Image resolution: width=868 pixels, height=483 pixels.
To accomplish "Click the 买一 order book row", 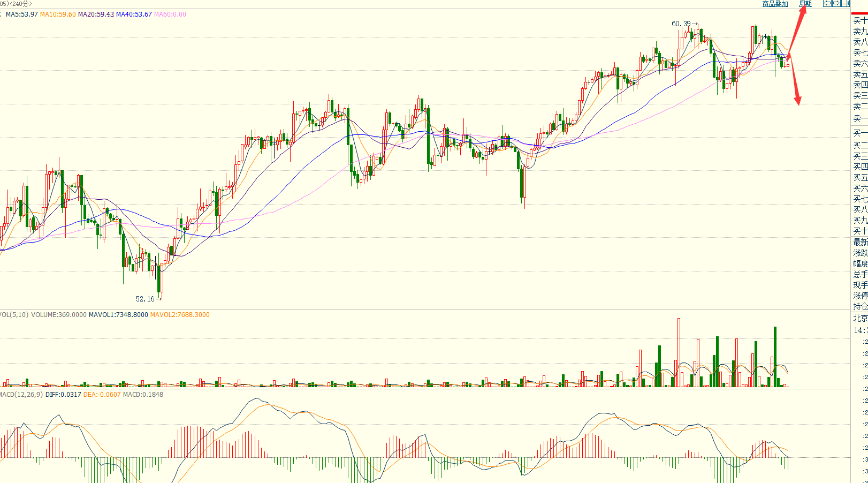I will pyautogui.click(x=860, y=133).
